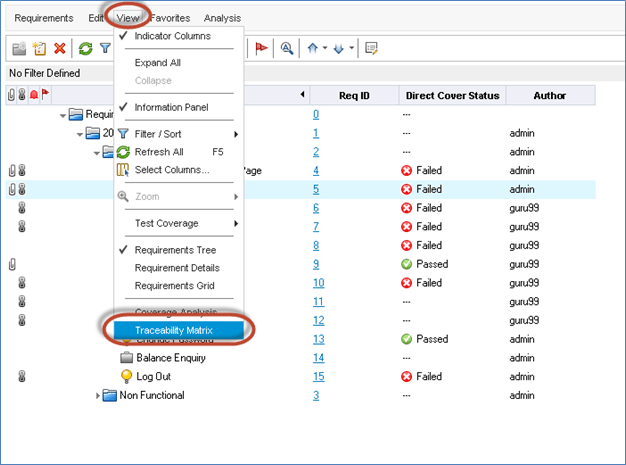Click the Log Out lightbulb icon
The height and width of the screenshot is (465, 626).
point(126,376)
